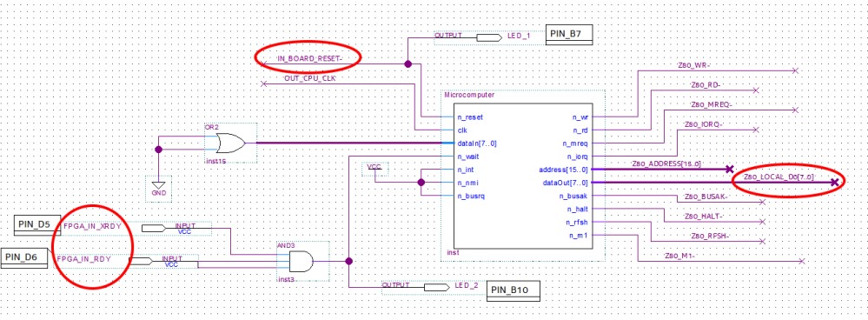Click the PIN_D5 assignment box

(37, 226)
